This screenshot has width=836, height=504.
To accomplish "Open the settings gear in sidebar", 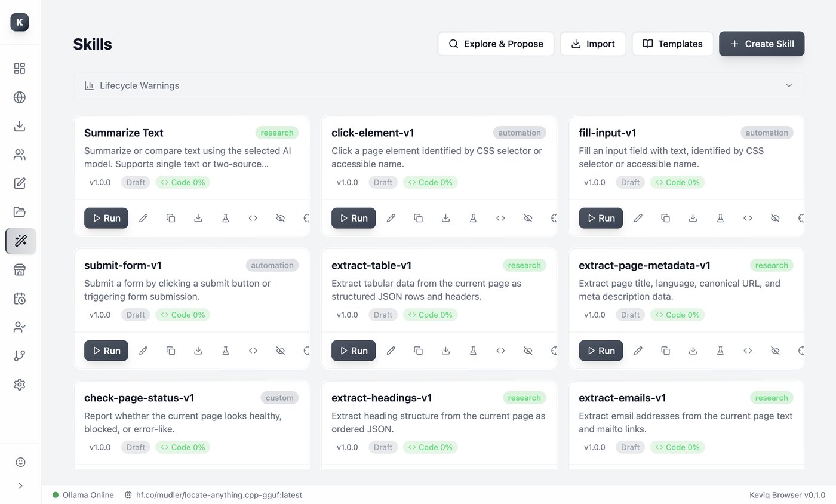I will coord(20,384).
